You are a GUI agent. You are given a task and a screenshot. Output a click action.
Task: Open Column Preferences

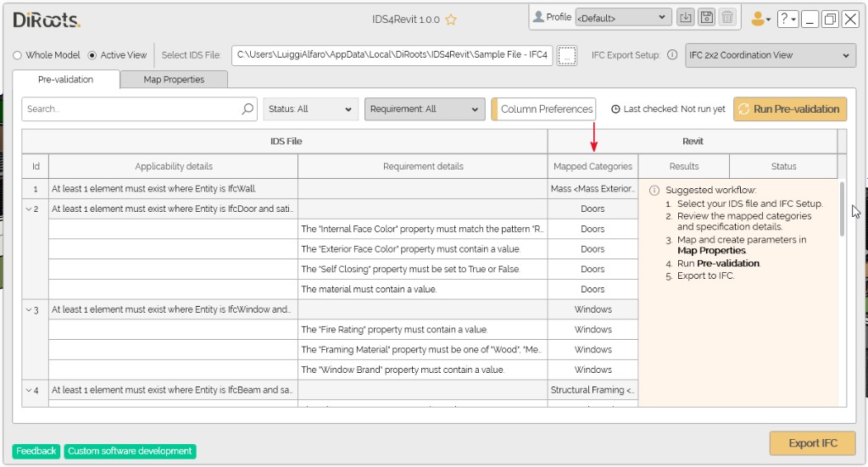point(543,109)
